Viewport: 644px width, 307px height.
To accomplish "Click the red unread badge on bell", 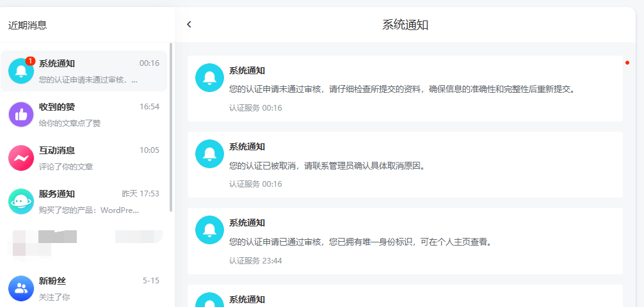I will 30,61.
